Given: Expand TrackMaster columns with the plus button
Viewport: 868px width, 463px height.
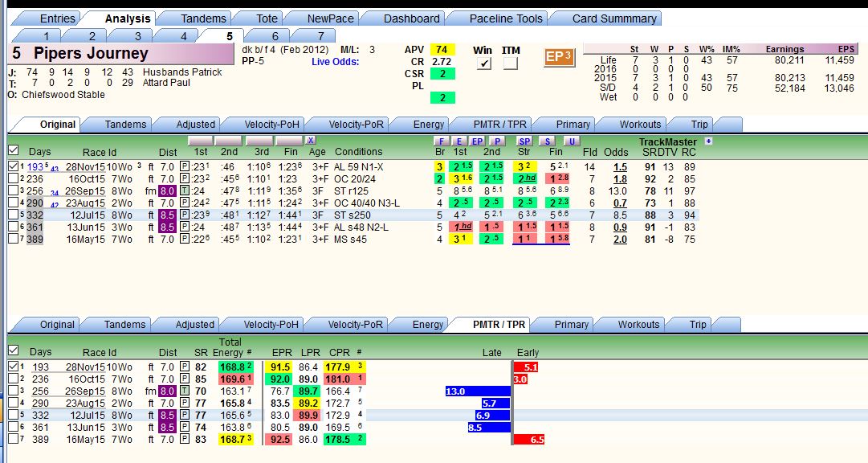Looking at the screenshot, I should click(x=708, y=141).
